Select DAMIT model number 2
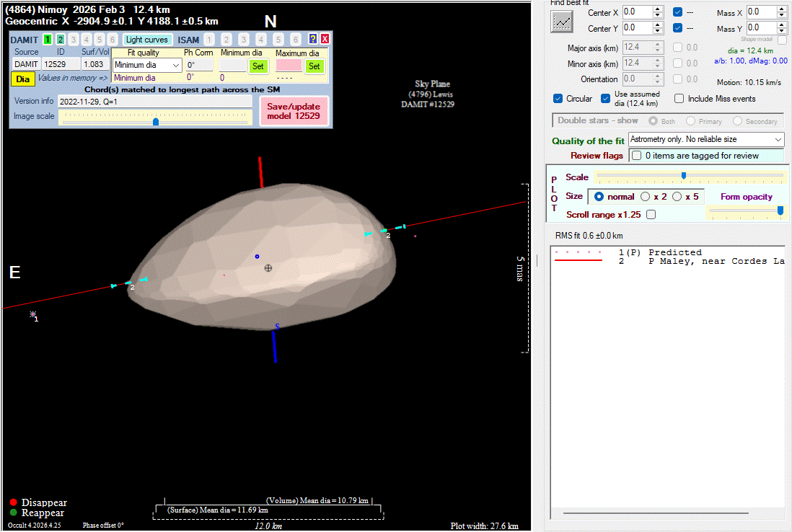The height and width of the screenshot is (532, 792). [61, 40]
